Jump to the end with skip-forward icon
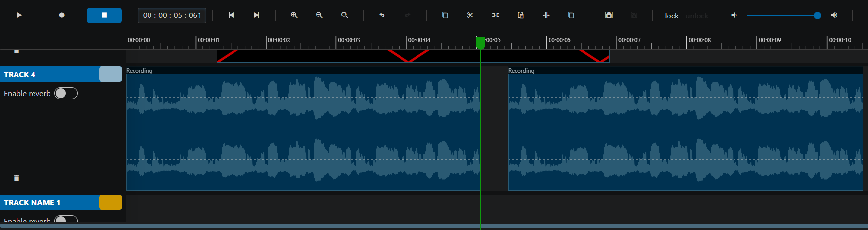 tap(256, 15)
